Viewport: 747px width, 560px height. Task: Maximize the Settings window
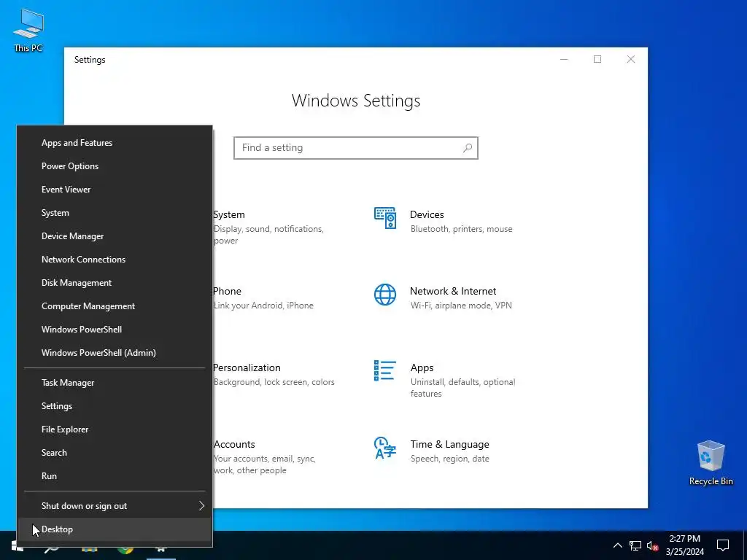(597, 59)
